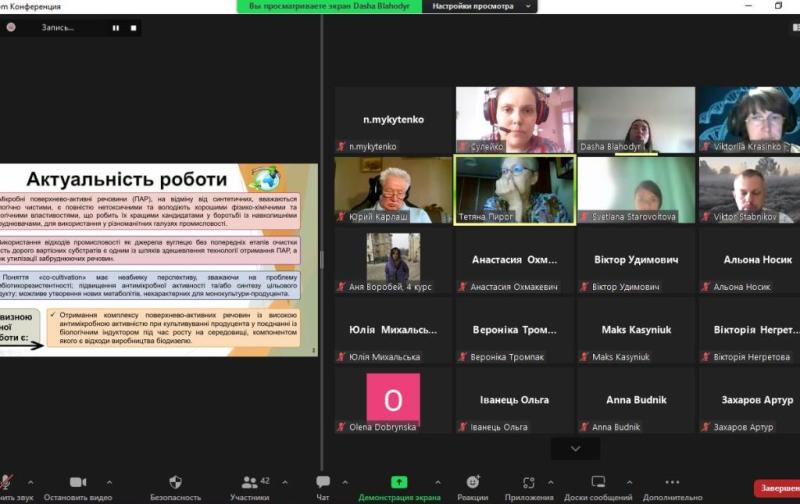Select Viktor Stabnikov video tile

(749, 190)
